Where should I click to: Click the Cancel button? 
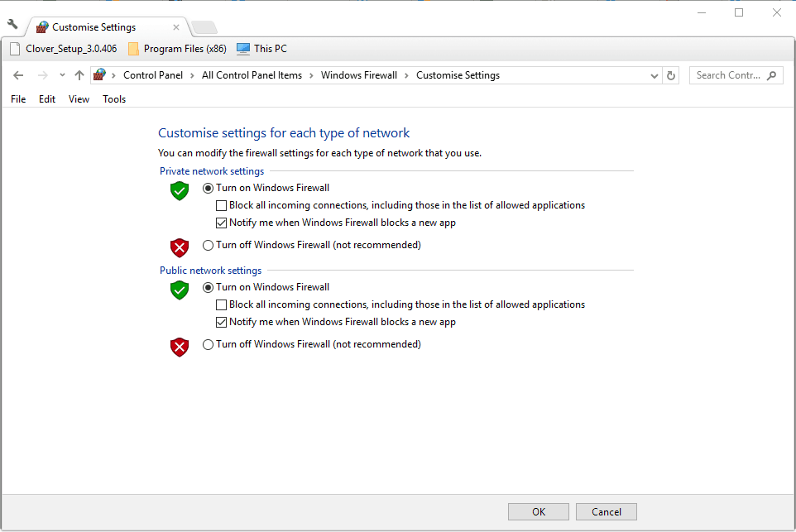pos(606,511)
